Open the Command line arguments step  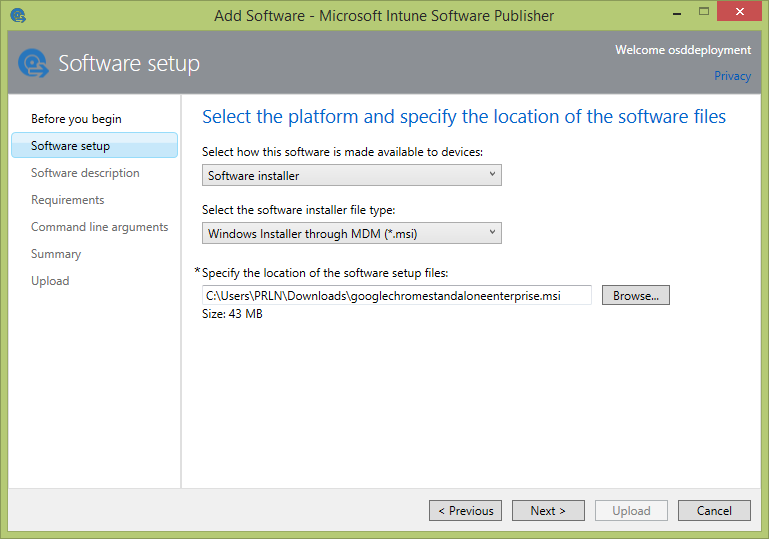(99, 227)
